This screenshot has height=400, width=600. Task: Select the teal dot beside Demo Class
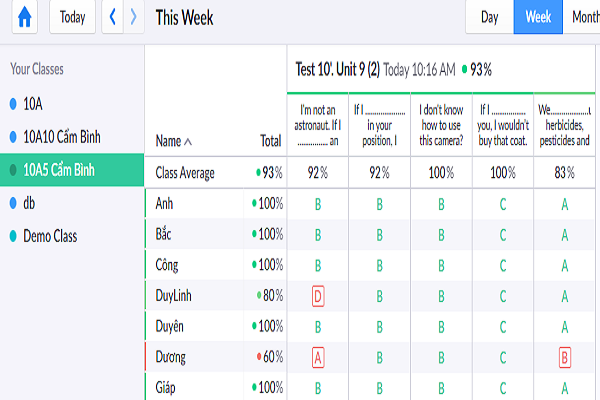[x=13, y=236]
